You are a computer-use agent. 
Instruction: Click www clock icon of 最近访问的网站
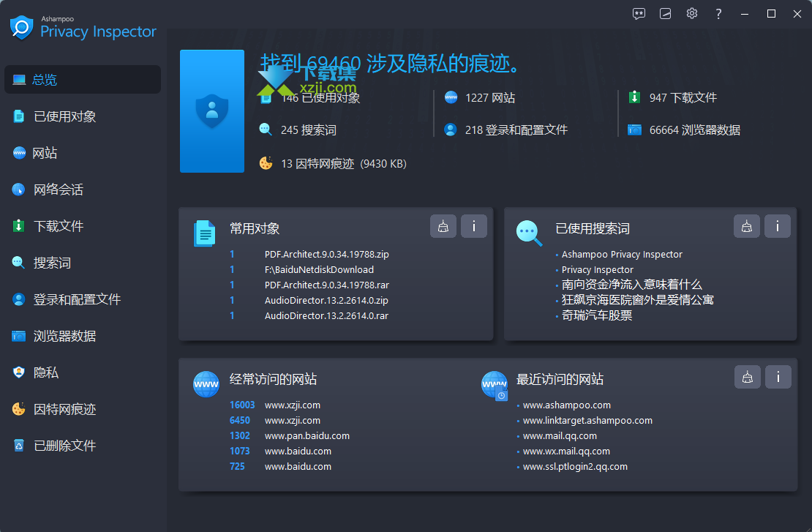coord(495,386)
